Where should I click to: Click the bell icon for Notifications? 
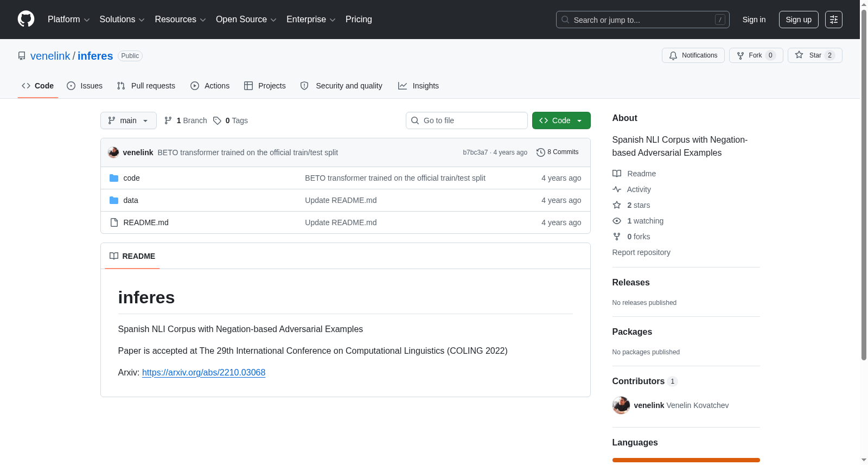click(x=673, y=55)
